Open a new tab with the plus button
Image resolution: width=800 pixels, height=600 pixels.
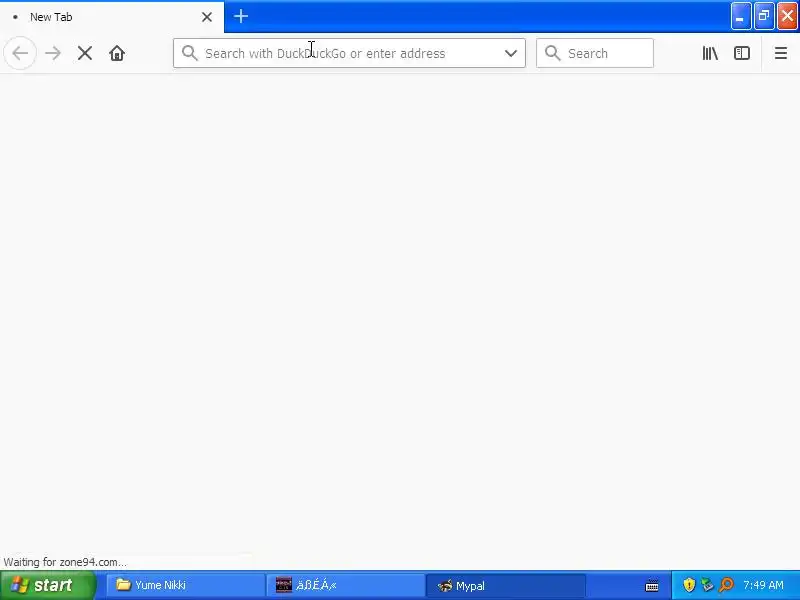click(241, 16)
